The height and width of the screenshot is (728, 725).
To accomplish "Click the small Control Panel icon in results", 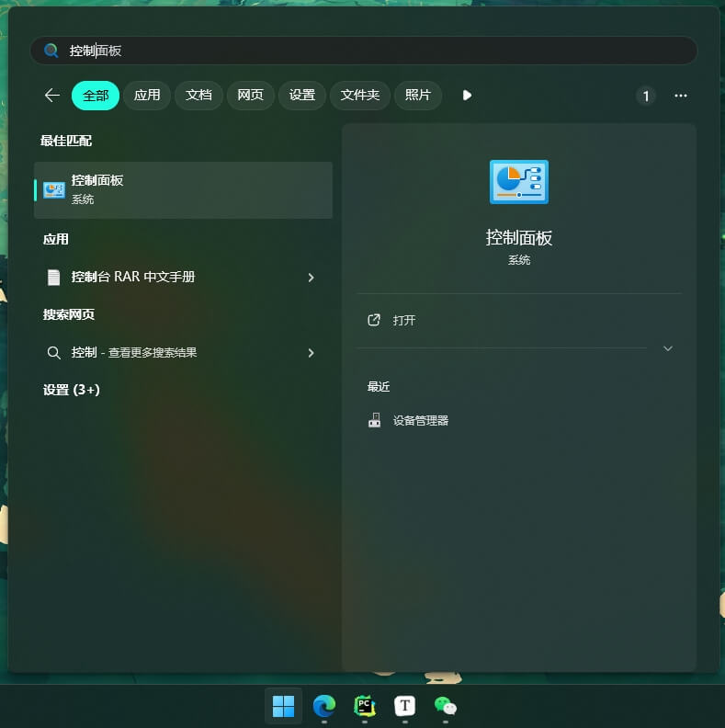I will [54, 190].
